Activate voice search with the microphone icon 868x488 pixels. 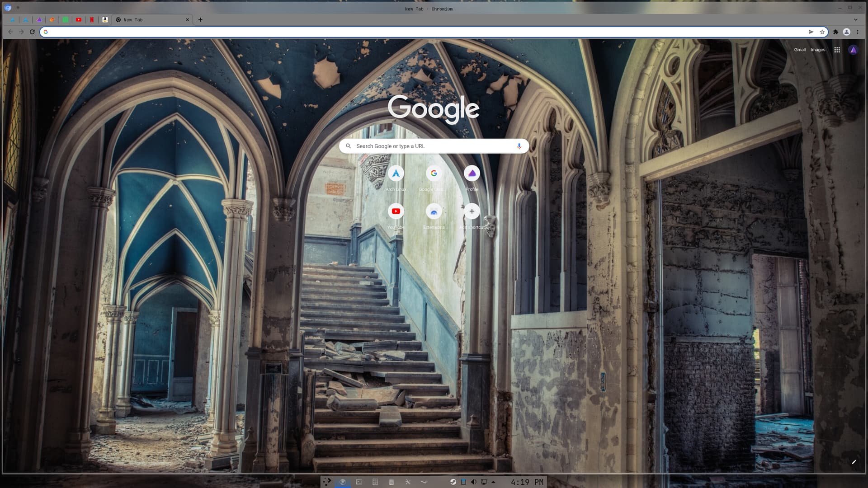point(519,146)
